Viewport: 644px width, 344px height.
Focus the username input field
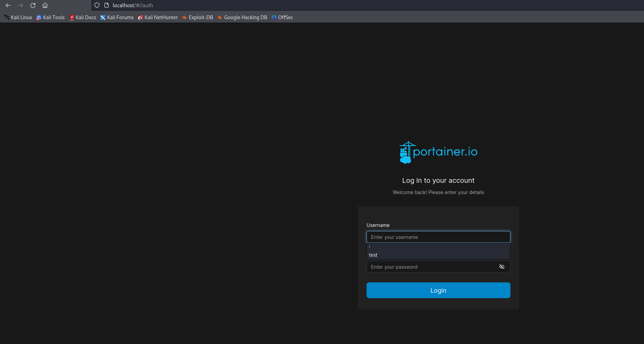pyautogui.click(x=438, y=237)
